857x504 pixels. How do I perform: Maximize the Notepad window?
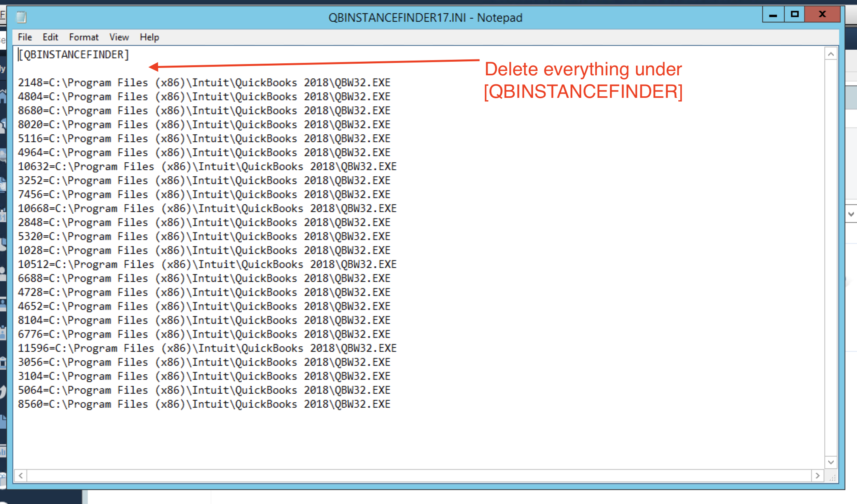click(794, 15)
